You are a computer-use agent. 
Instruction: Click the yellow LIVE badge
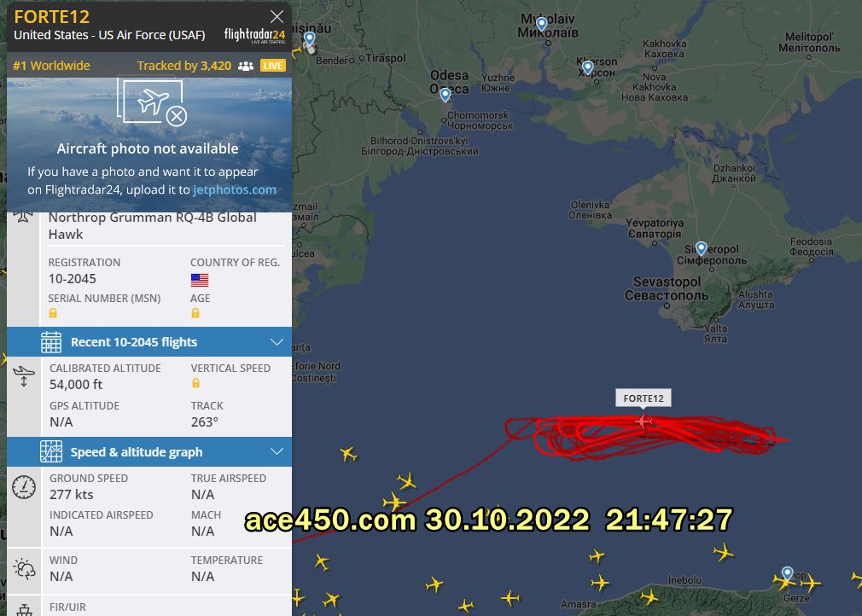click(272, 66)
